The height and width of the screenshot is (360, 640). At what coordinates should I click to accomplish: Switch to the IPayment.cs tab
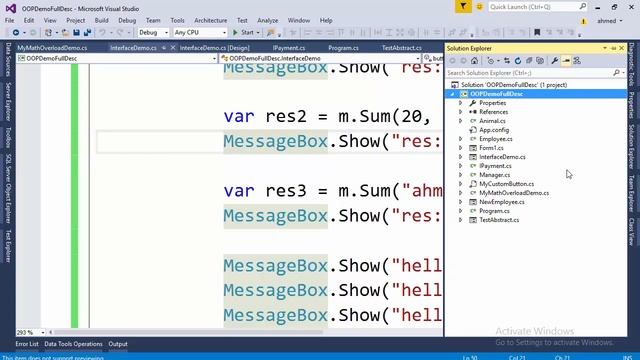coord(289,48)
